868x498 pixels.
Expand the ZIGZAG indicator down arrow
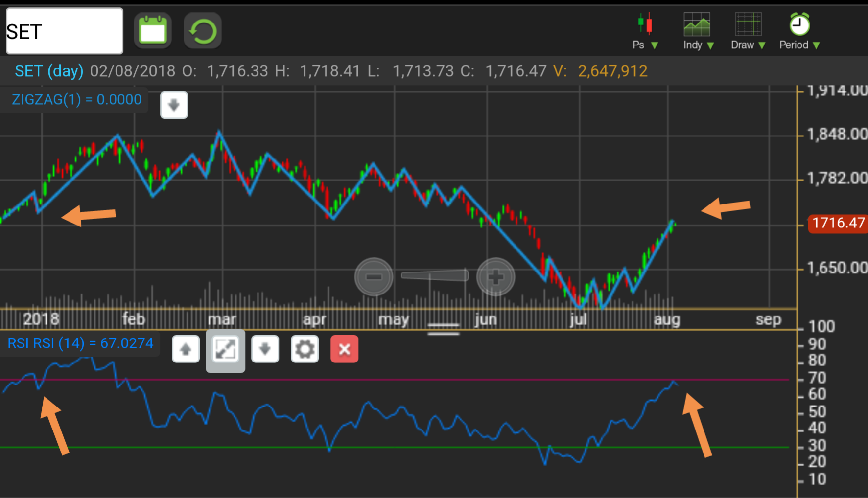[174, 105]
